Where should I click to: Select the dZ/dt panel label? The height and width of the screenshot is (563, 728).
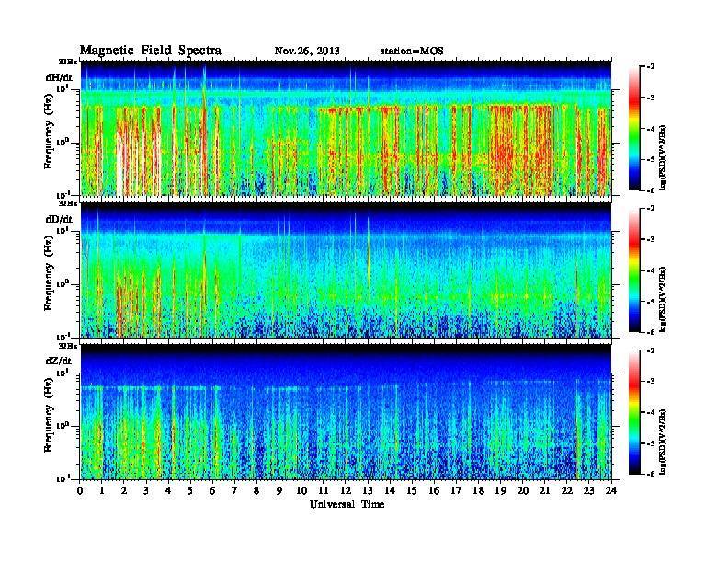[x=59, y=361]
